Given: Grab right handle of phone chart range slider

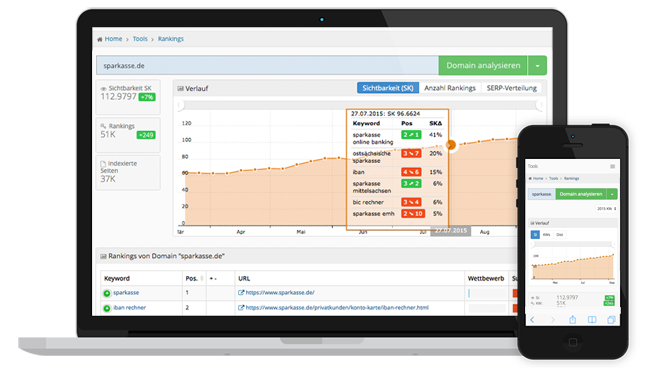Looking at the screenshot, I should coord(614,244).
